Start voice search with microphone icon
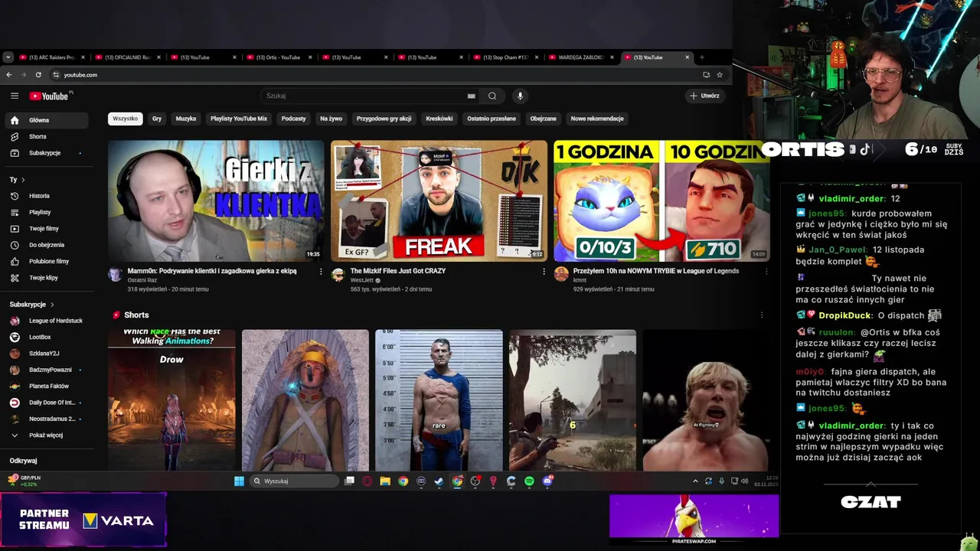Viewport: 980px width, 551px height. pos(520,96)
